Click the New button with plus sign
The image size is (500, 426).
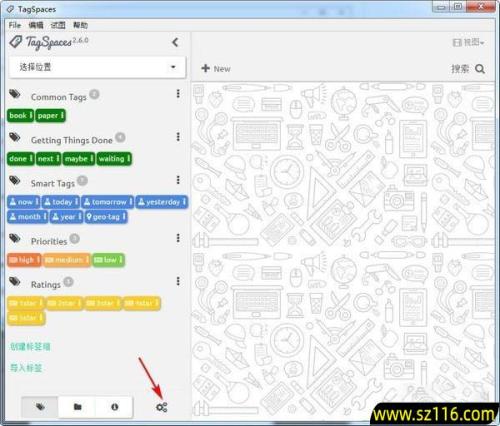[216, 69]
